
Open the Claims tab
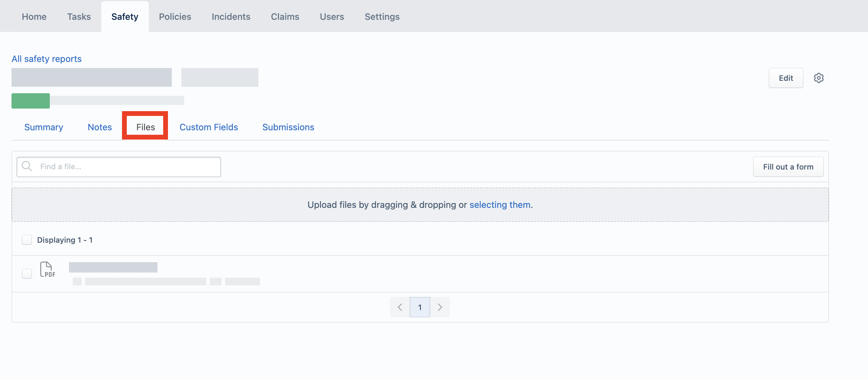[x=285, y=17]
